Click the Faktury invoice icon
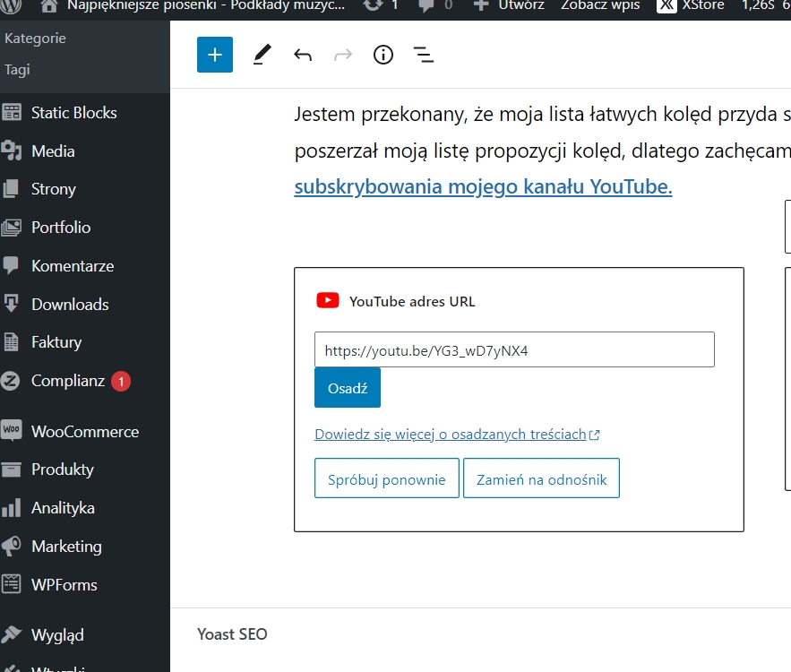 pyautogui.click(x=11, y=342)
